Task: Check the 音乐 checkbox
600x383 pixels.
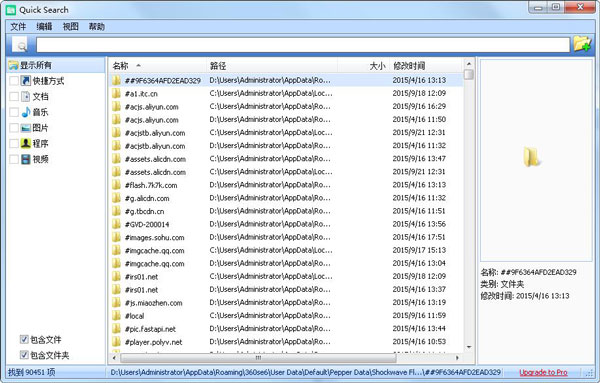Action: point(14,112)
